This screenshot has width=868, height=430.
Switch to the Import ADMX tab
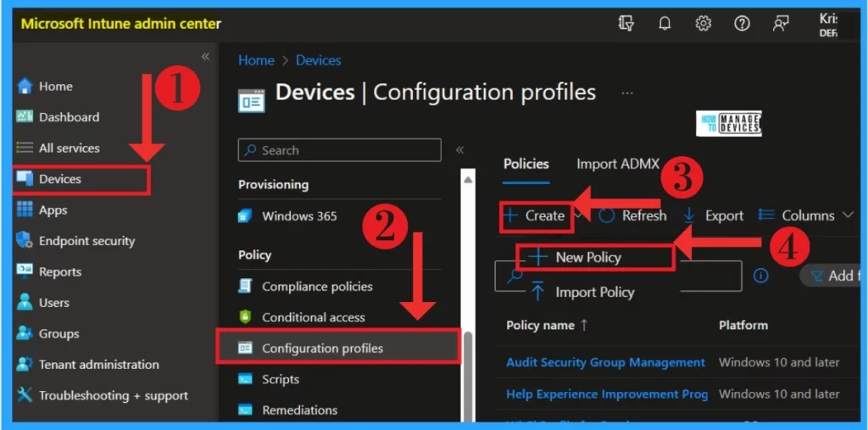pyautogui.click(x=618, y=164)
